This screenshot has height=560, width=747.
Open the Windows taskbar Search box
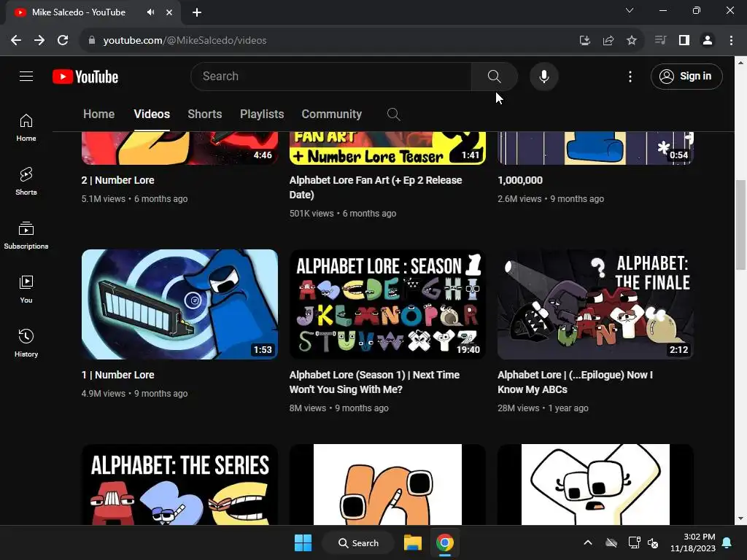(358, 542)
